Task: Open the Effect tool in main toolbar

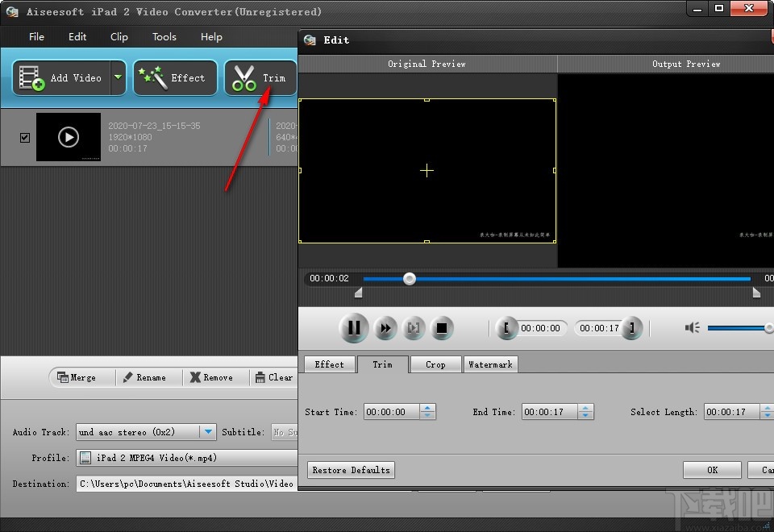Action: click(175, 78)
